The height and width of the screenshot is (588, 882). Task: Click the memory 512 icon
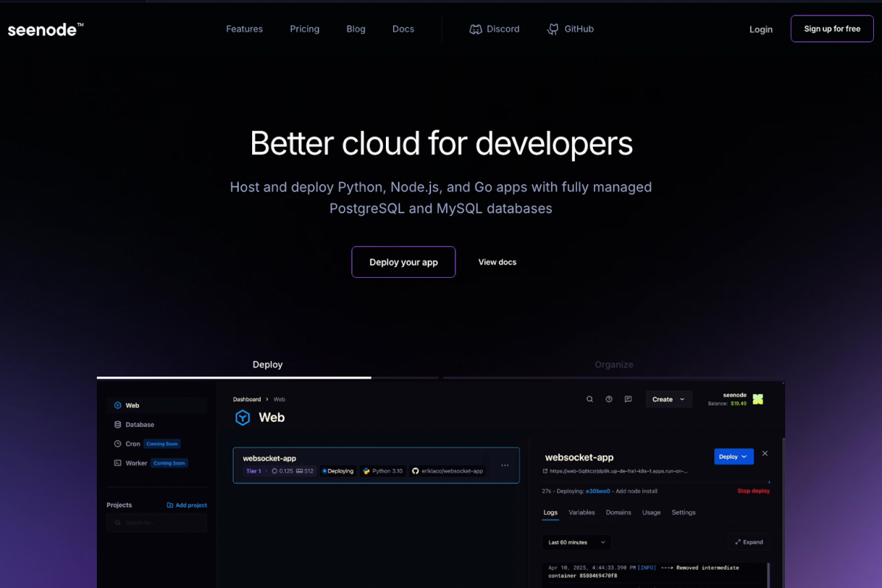click(x=300, y=471)
